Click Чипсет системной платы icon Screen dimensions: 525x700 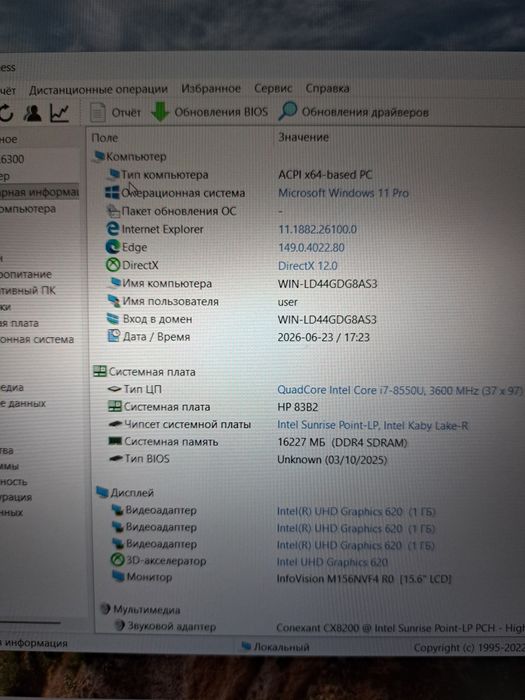[115, 424]
